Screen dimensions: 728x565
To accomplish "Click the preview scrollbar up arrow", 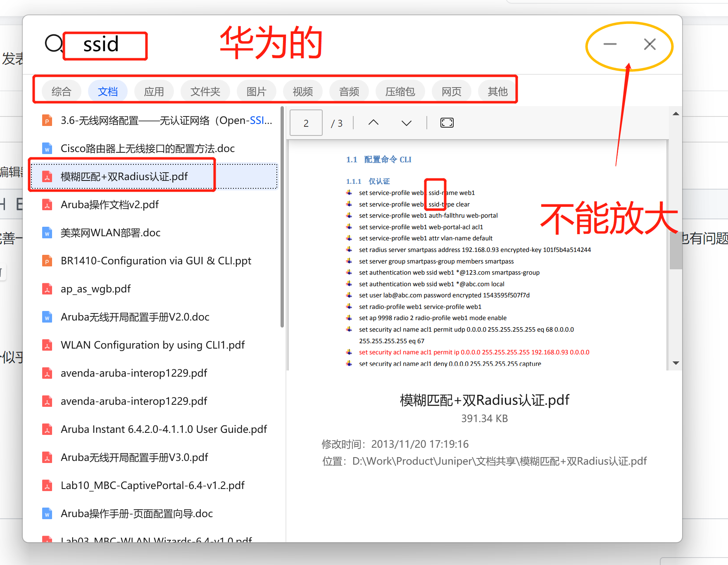I will coord(676,114).
